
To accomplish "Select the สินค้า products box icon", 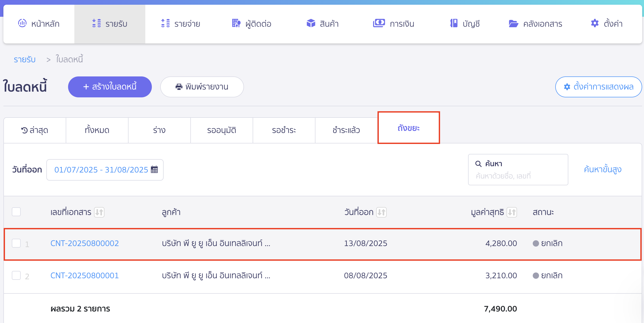I will (311, 23).
